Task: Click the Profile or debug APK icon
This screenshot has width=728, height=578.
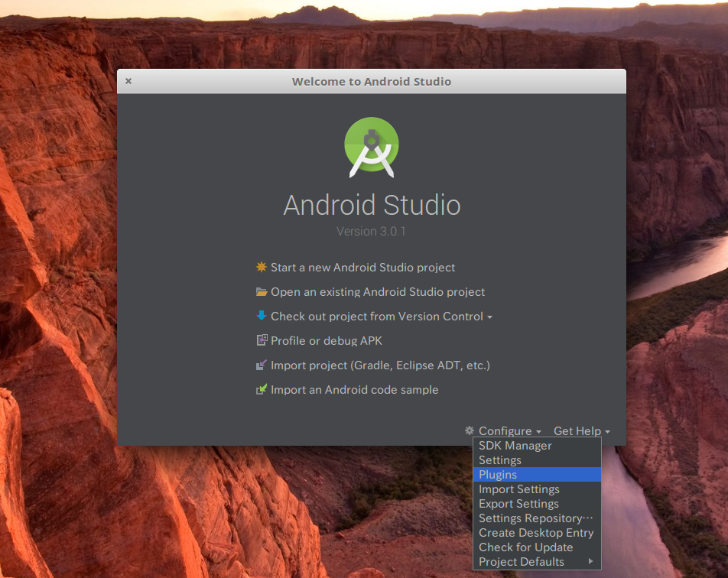Action: click(x=262, y=340)
